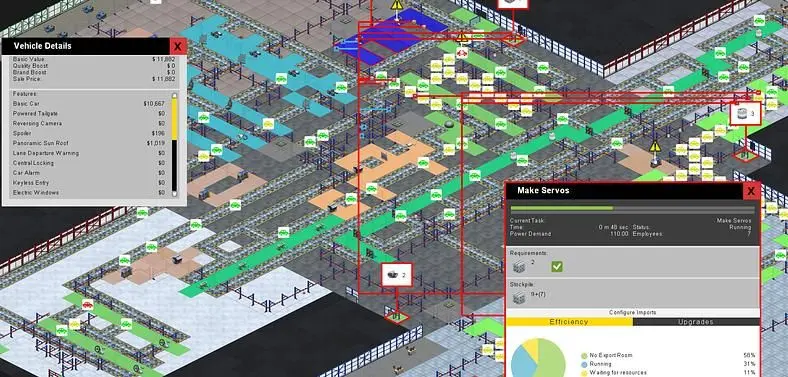The height and width of the screenshot is (377, 788).
Task: Click the 11% efficiency value
Action: (749, 372)
